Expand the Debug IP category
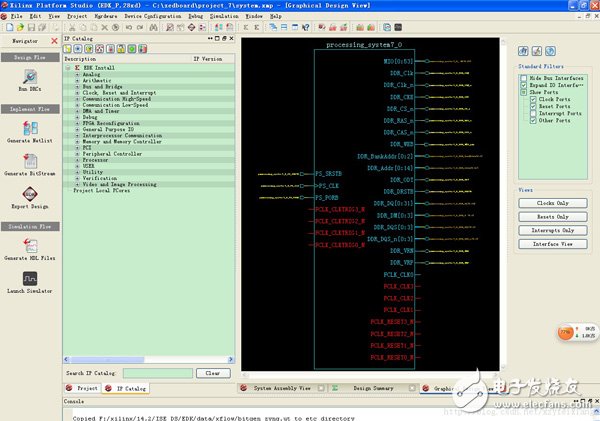This screenshot has width=600, height=421. point(78,116)
